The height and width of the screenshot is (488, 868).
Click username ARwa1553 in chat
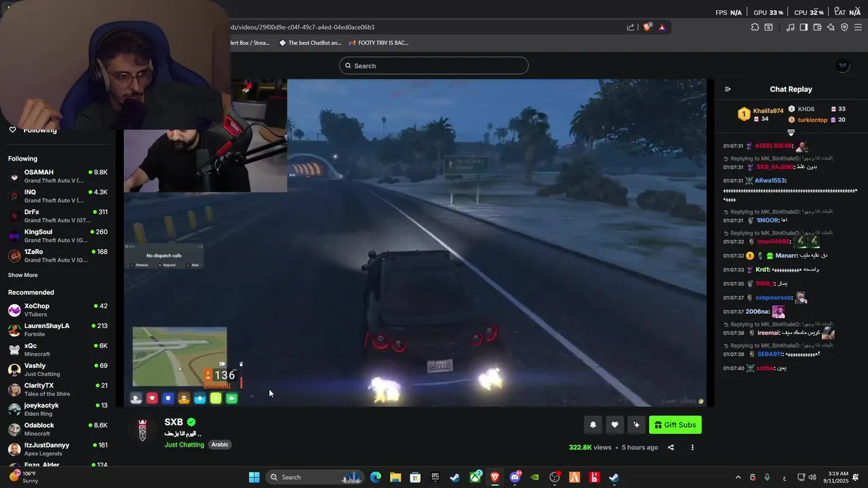pos(770,181)
